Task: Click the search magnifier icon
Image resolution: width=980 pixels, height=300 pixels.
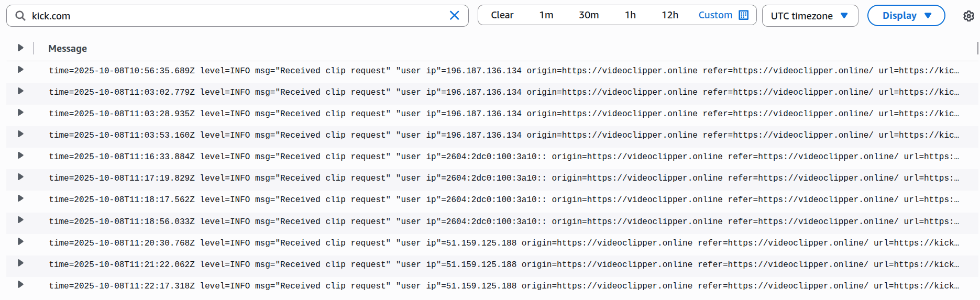Action: click(x=20, y=16)
